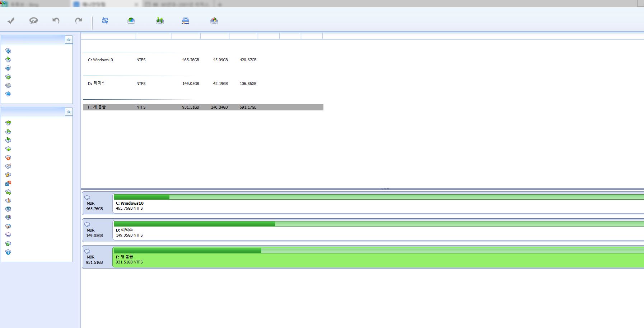
Task: Launch the gray CD disc wizard
Action: 8,85
